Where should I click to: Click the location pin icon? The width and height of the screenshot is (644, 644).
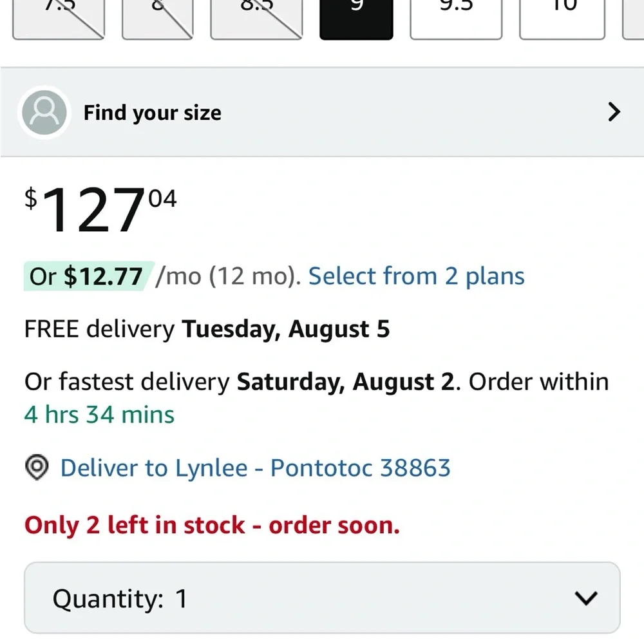coord(37,467)
